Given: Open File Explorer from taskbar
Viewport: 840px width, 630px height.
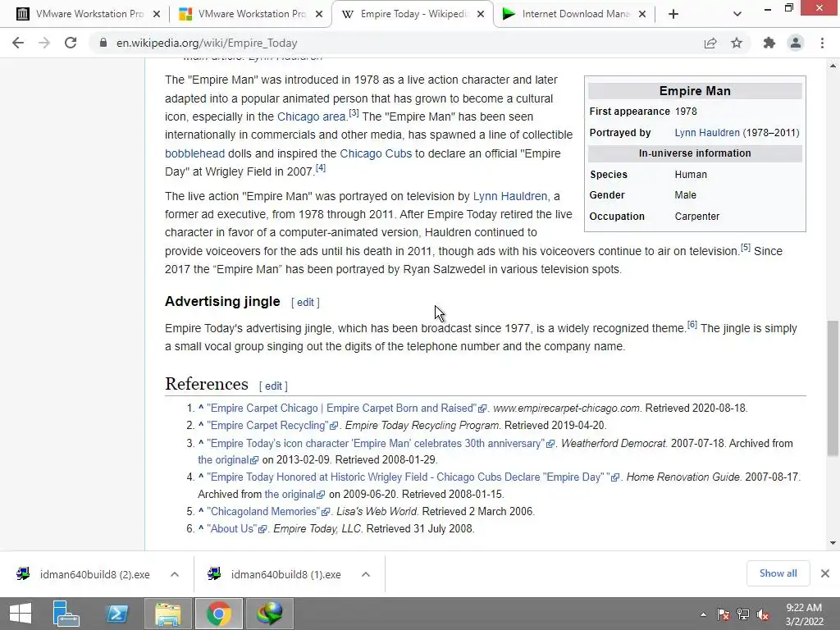Looking at the screenshot, I should (x=168, y=614).
